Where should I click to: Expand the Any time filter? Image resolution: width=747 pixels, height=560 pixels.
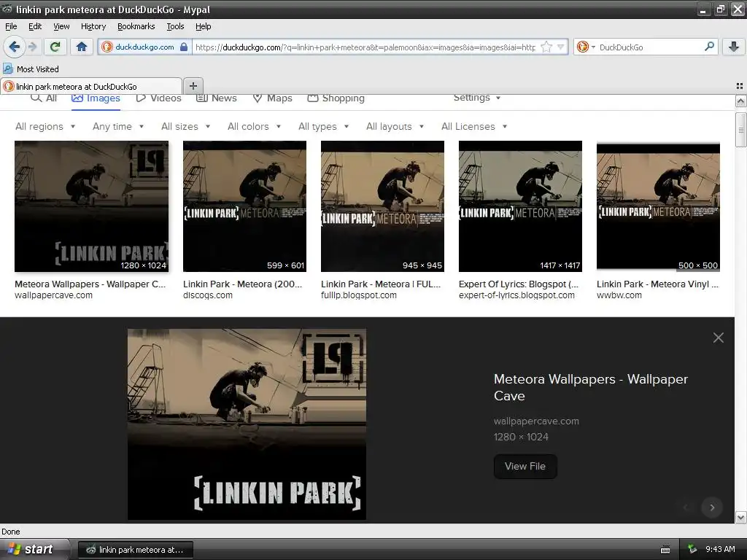coord(118,126)
